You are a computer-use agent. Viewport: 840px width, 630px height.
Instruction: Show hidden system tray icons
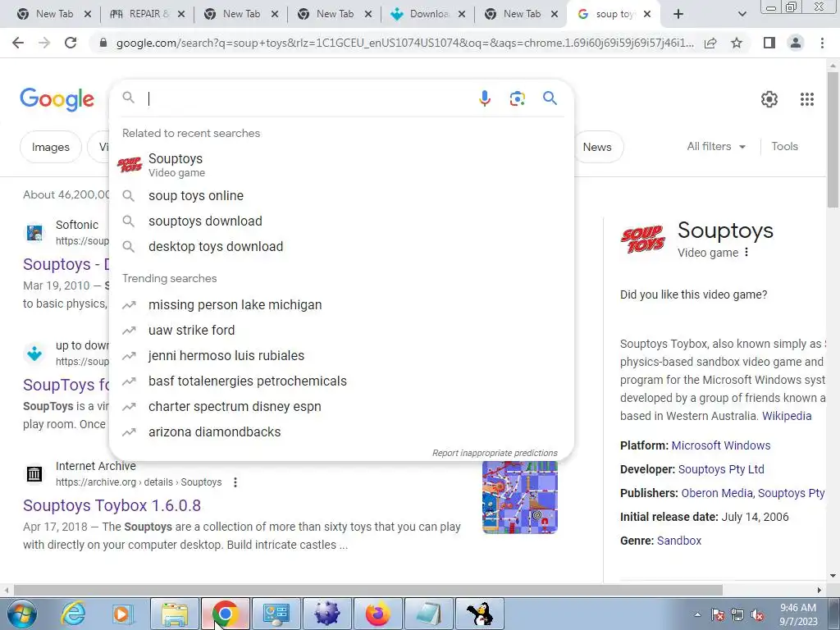(x=697, y=614)
